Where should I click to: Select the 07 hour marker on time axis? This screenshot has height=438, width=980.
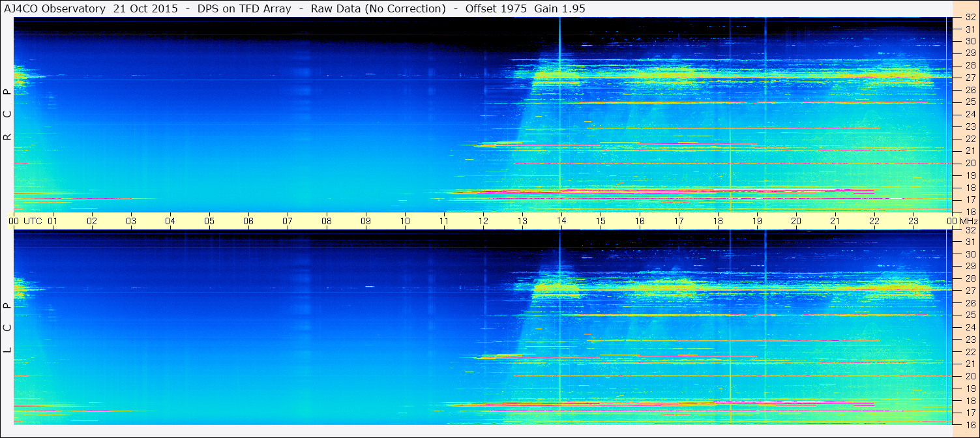tap(288, 221)
